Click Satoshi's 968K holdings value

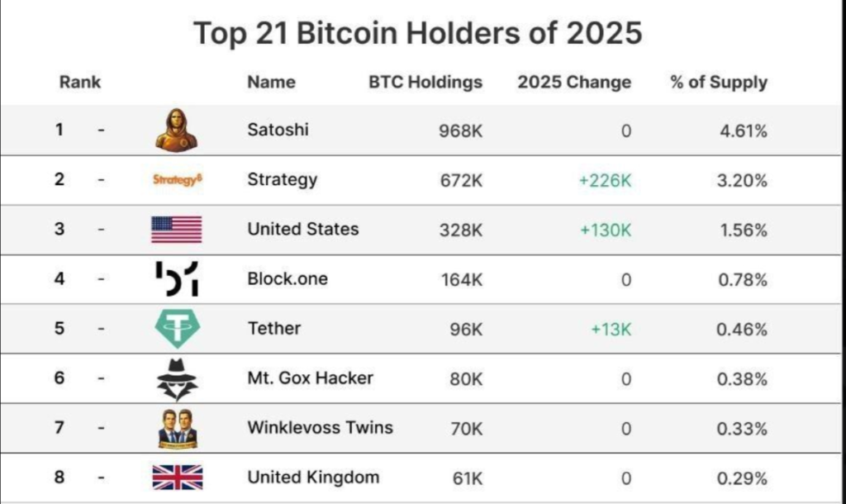click(x=462, y=131)
